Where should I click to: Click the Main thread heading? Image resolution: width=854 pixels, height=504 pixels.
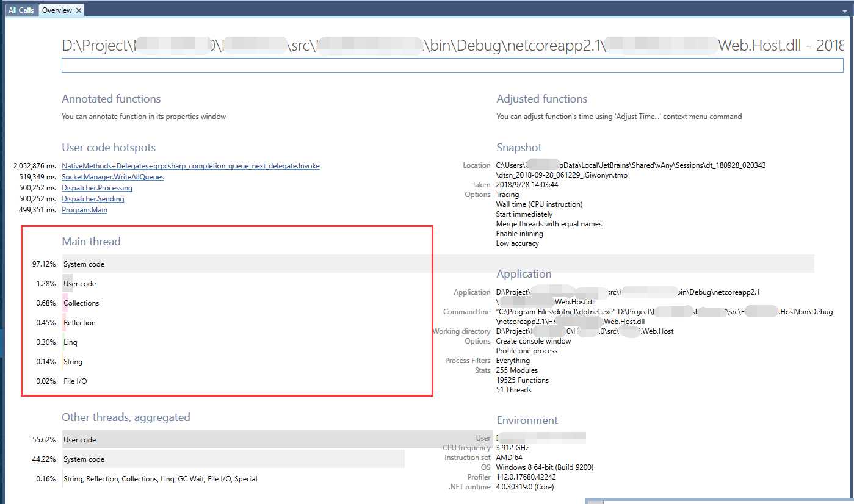click(91, 242)
